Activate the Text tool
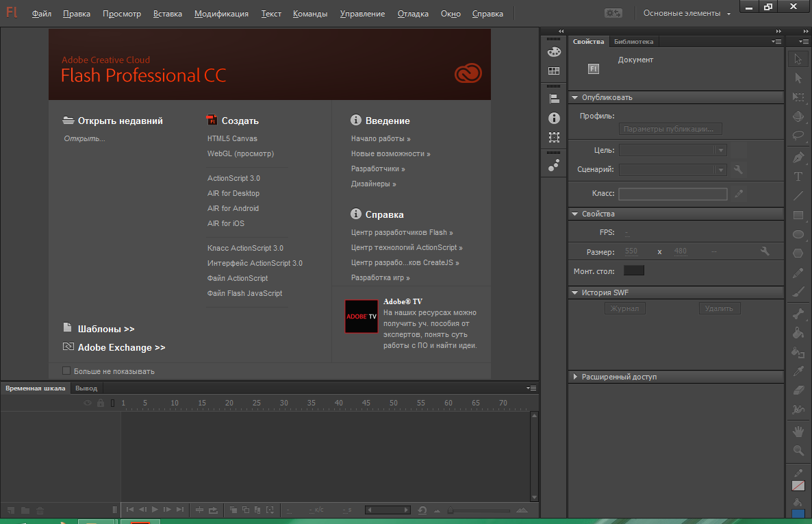This screenshot has height=524, width=812. [798, 177]
